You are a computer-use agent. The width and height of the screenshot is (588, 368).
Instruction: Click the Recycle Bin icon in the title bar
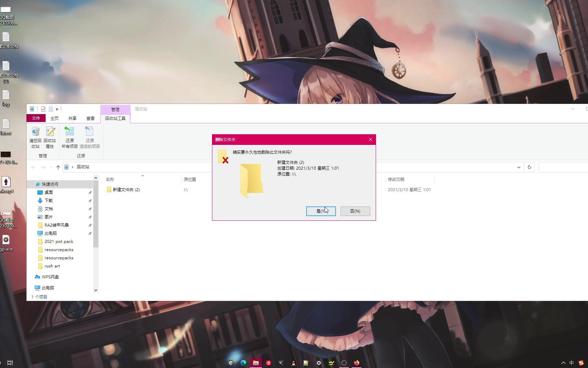point(32,109)
